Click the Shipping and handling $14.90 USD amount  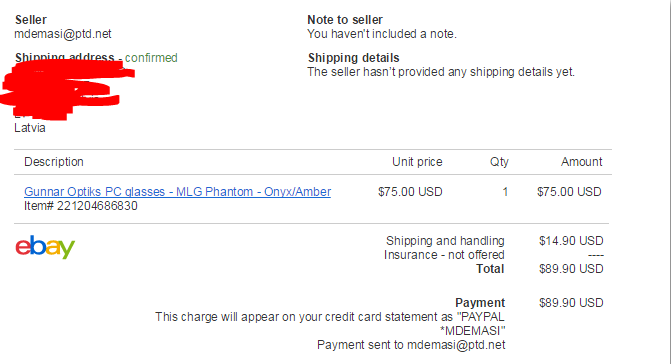pyautogui.click(x=571, y=241)
